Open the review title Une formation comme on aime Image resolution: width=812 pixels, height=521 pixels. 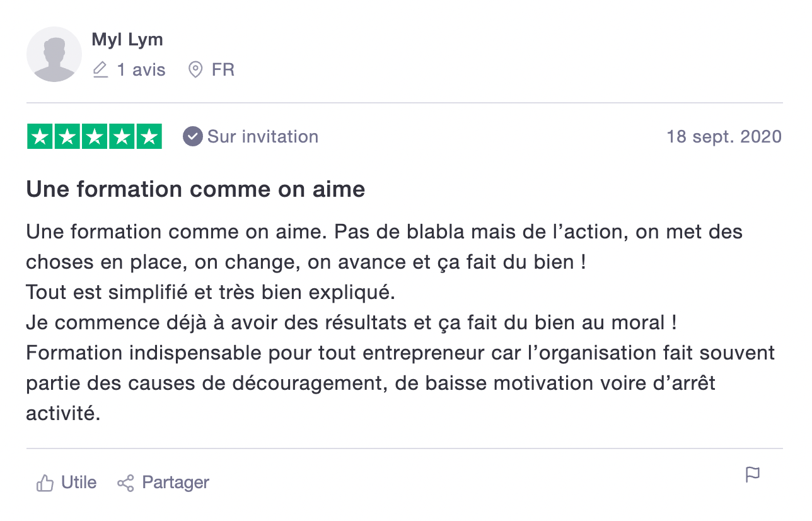pyautogui.click(x=195, y=189)
